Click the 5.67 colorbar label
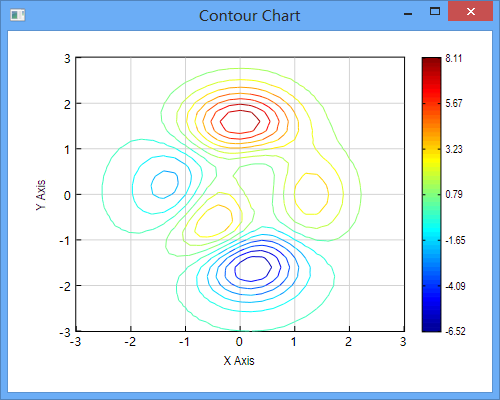This screenshot has width=500, height=400. (x=454, y=103)
